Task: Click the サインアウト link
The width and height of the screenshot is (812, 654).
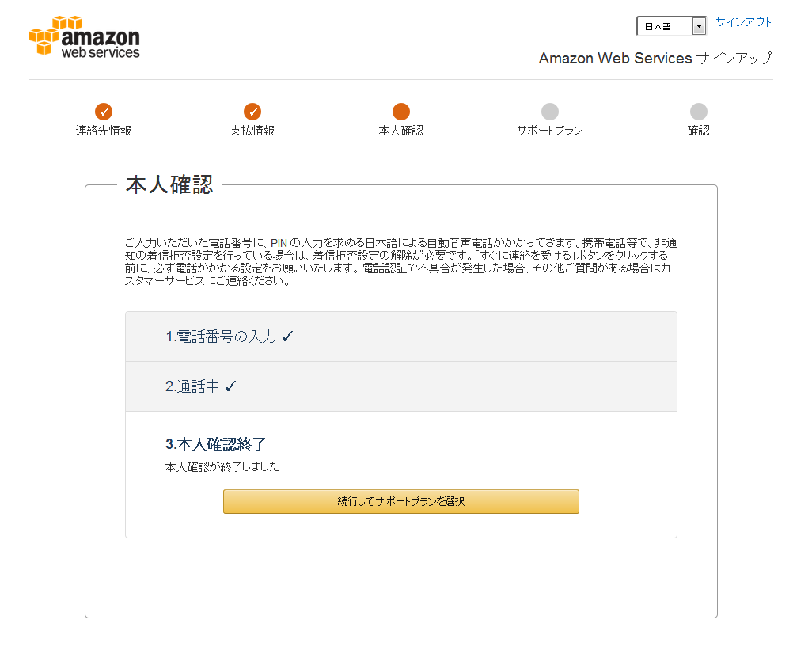Action: 744,21
